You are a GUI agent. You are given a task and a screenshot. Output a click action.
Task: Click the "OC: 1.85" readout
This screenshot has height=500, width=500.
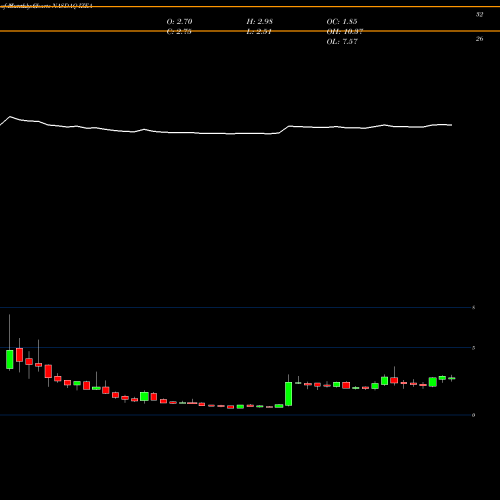[342, 22]
